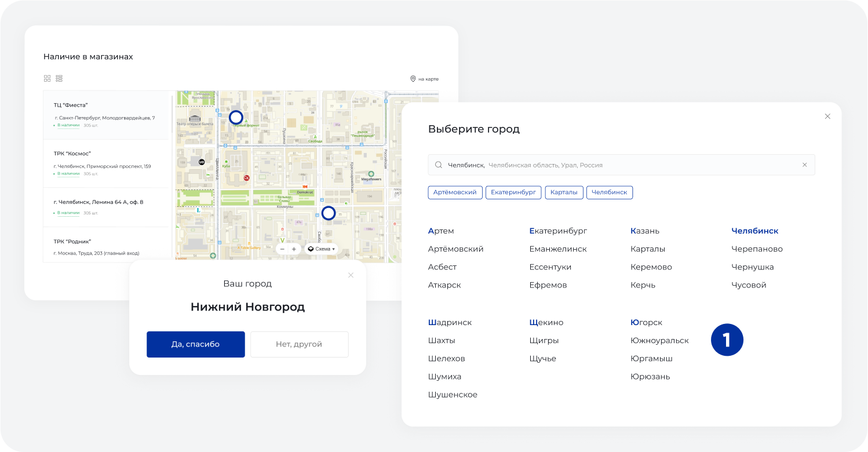This screenshot has height=452, width=868.
Task: Confirm city with "Да, спасибо" button
Action: tap(196, 344)
